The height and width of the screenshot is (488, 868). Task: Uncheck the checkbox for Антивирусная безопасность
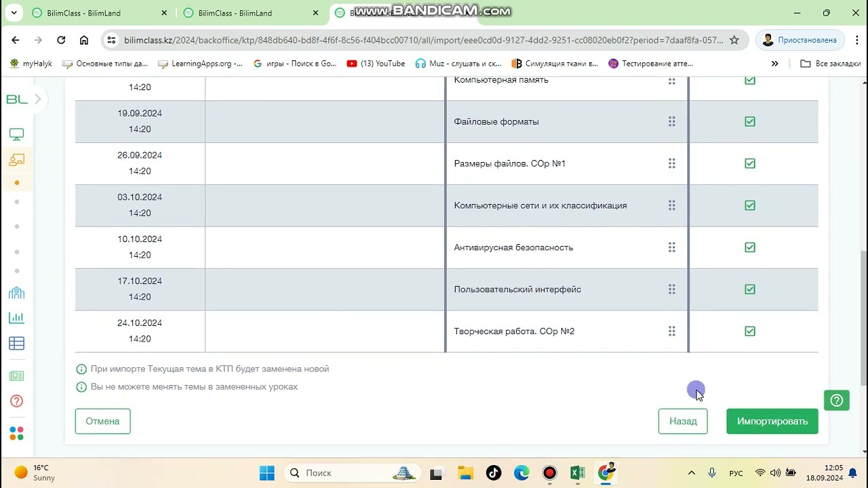coord(750,247)
